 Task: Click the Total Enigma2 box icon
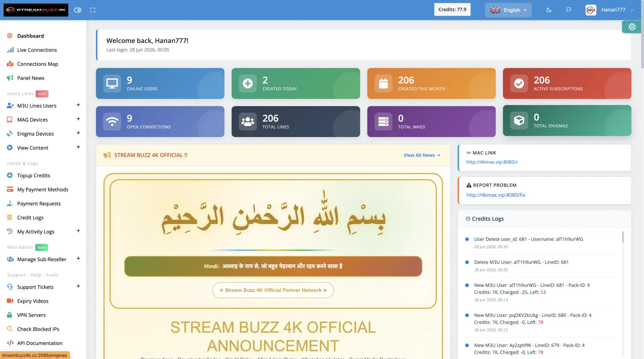pyautogui.click(x=519, y=122)
